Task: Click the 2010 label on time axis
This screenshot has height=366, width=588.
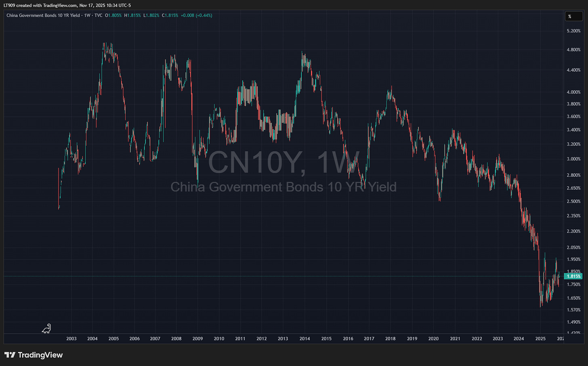Action: tap(219, 339)
